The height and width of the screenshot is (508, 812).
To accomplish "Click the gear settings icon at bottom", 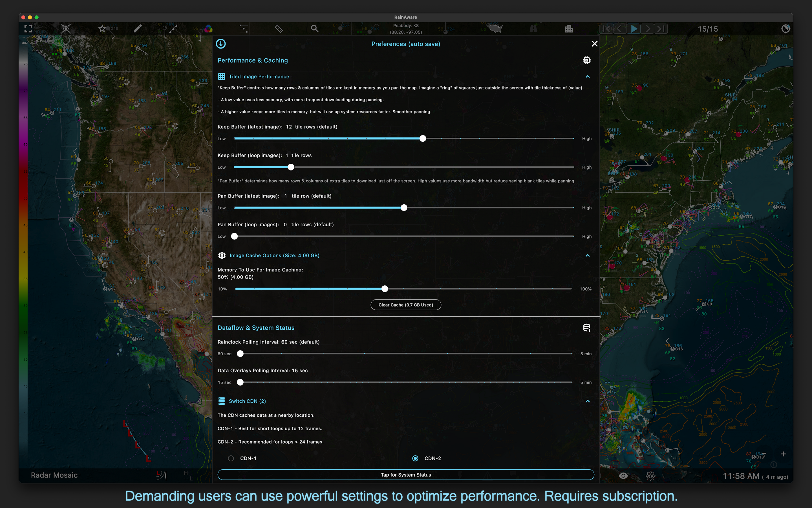I will pyautogui.click(x=650, y=476).
